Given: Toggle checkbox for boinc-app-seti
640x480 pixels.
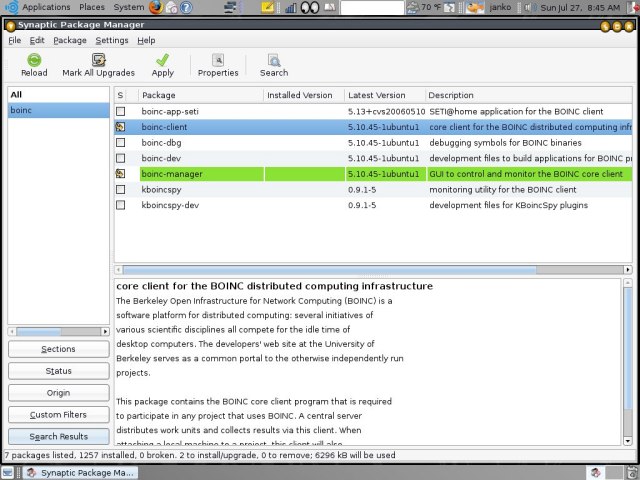Looking at the screenshot, I should pos(120,111).
